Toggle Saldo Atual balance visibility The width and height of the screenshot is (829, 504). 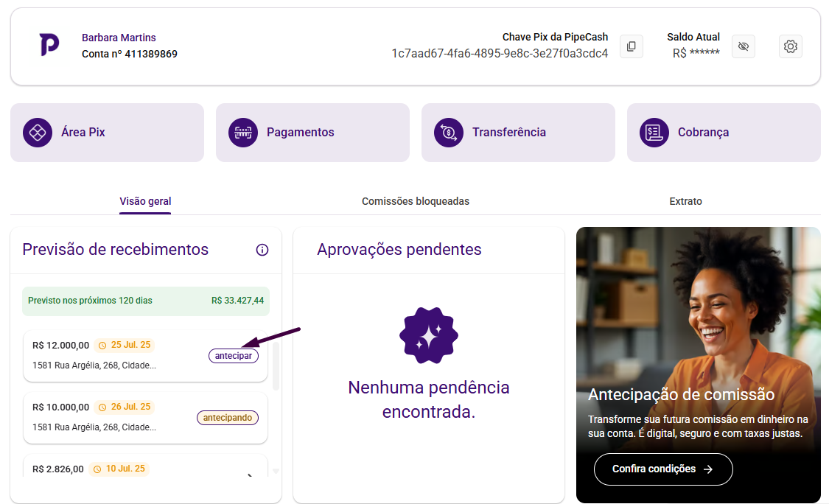[x=744, y=46]
